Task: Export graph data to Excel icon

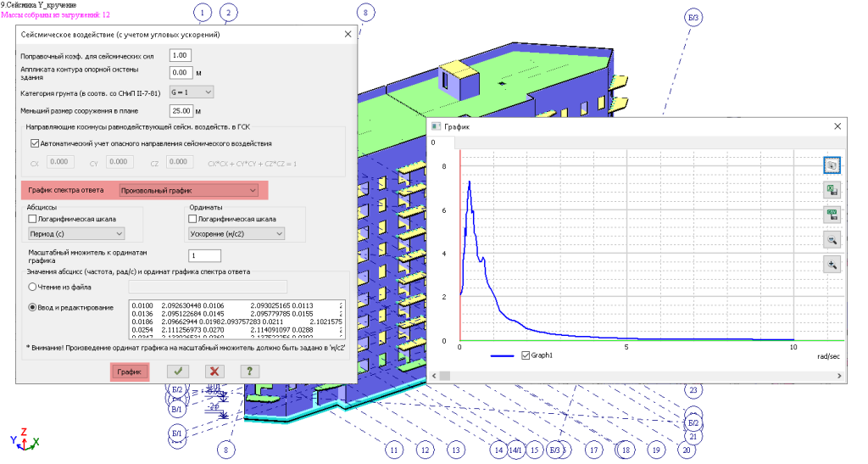Action: (x=832, y=190)
